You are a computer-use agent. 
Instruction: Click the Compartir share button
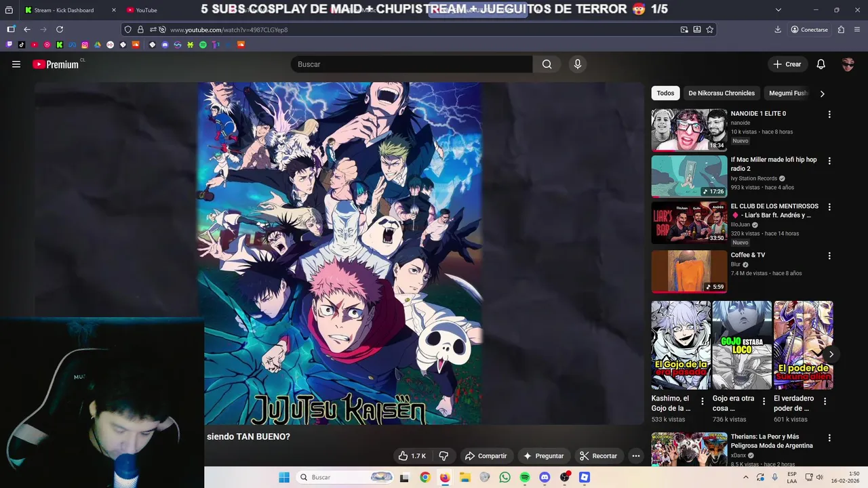click(x=486, y=456)
